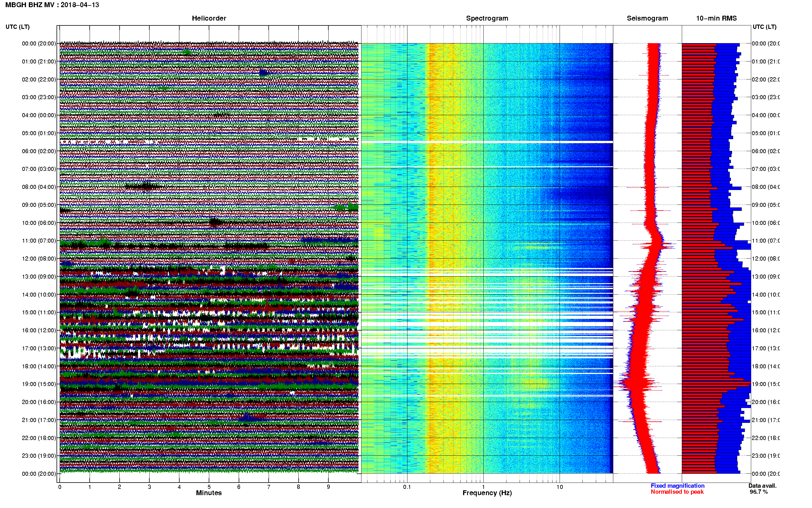
Task: Click the left time label '09:00 (05:00)'
Action: click(x=39, y=205)
